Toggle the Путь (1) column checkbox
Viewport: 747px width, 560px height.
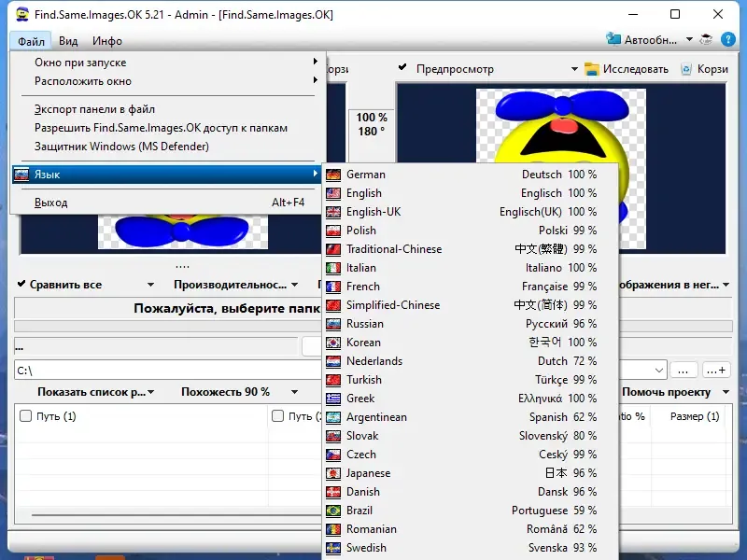pyautogui.click(x=26, y=416)
